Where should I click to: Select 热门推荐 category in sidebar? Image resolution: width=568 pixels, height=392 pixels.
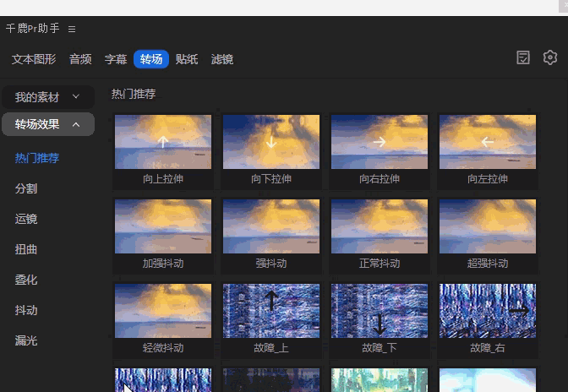tap(37, 158)
